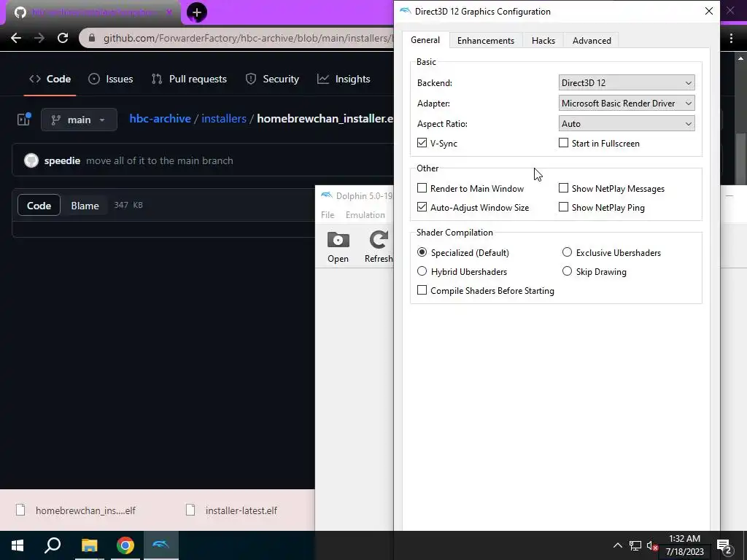
Task: Open File Explorer from taskbar
Action: pyautogui.click(x=89, y=545)
